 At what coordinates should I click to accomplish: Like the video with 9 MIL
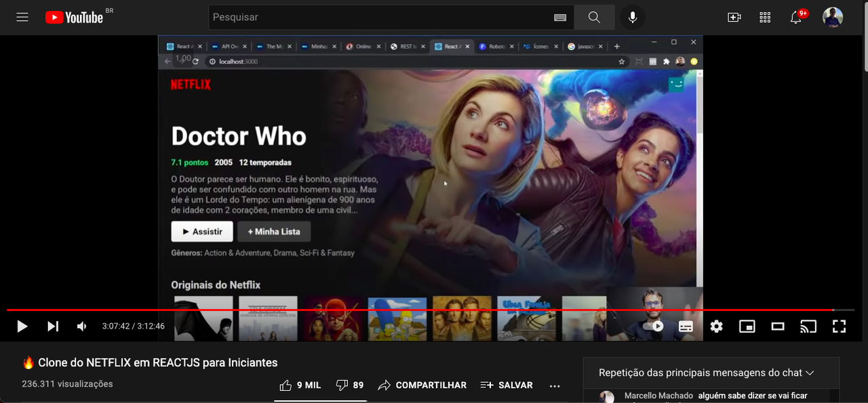pos(300,385)
